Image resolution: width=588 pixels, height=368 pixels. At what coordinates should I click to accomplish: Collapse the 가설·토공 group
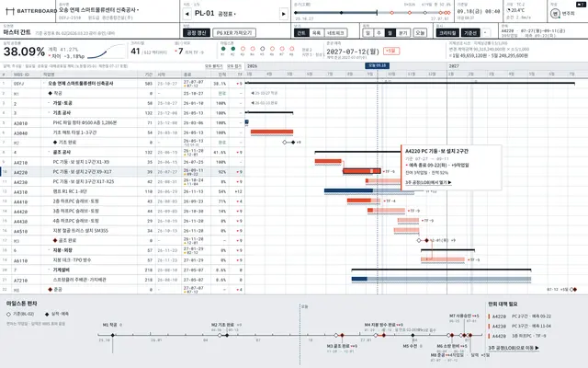(x=49, y=103)
